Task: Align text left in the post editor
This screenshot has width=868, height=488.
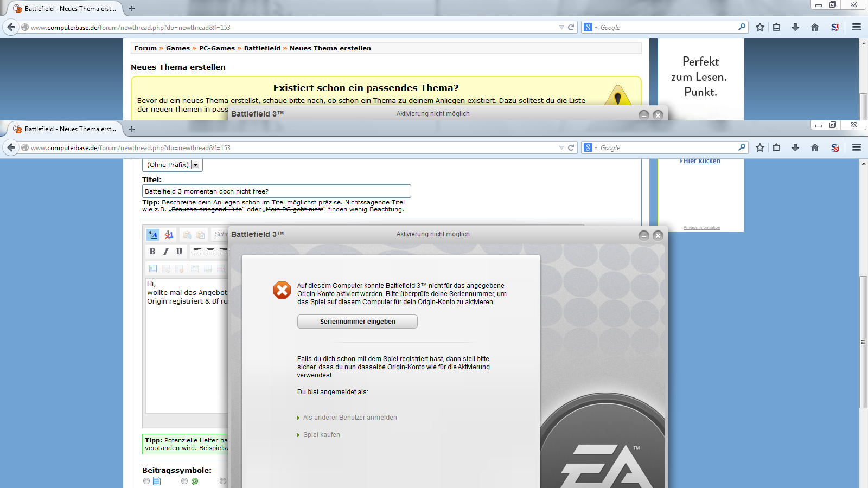Action: [x=197, y=252]
